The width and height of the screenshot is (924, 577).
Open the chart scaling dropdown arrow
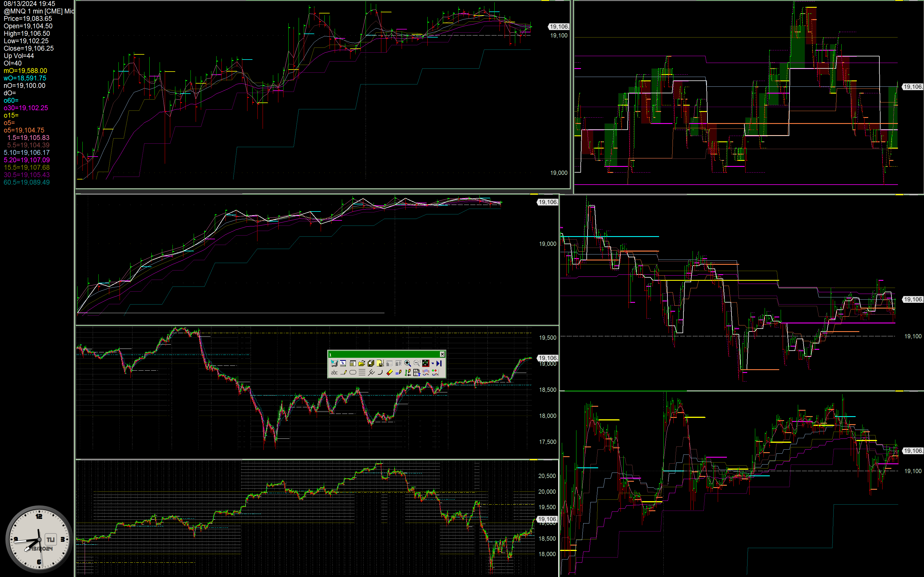click(x=433, y=364)
